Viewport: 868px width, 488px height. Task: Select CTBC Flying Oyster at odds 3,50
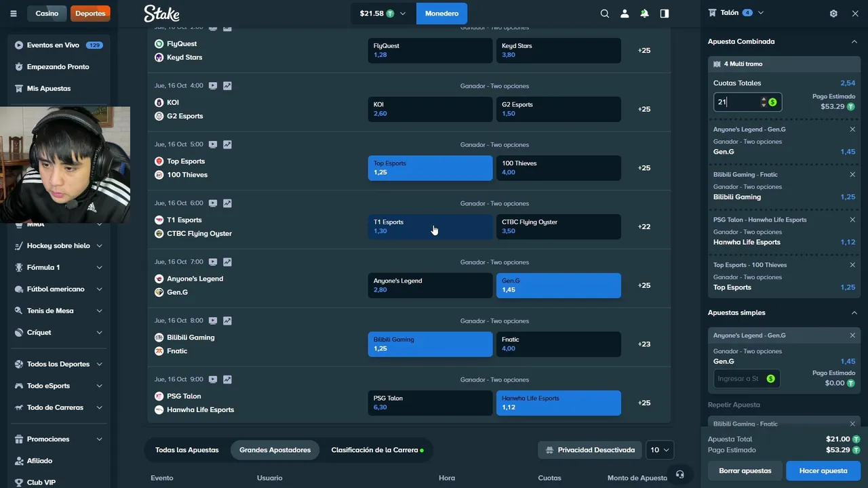pos(558,226)
